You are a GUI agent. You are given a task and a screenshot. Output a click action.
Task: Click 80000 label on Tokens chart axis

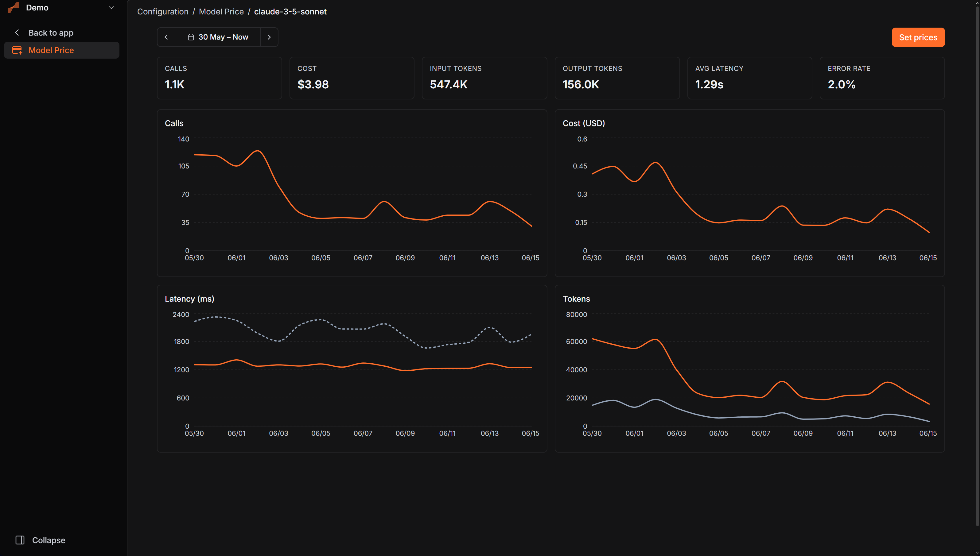577,315
